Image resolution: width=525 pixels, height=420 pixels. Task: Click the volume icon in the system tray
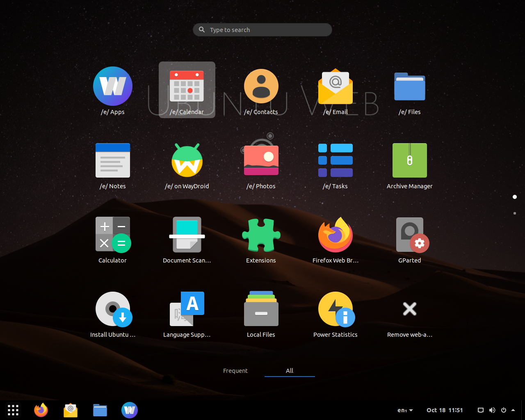492,410
